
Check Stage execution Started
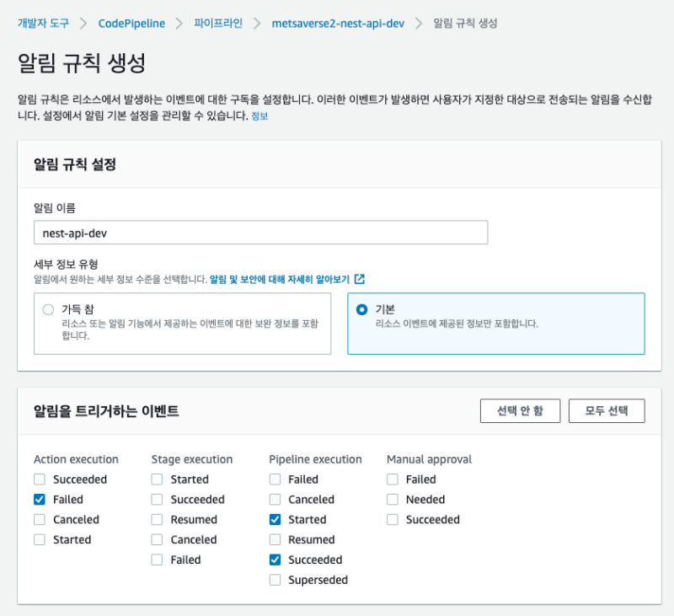157,479
